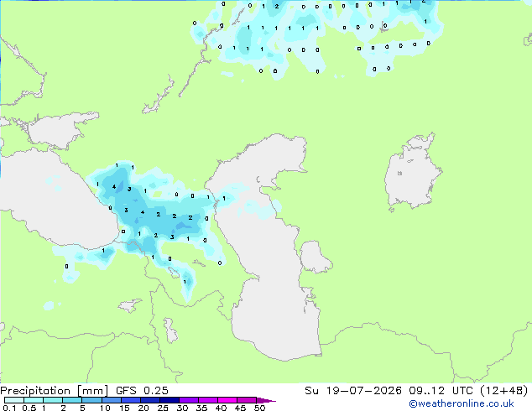
Task: Click the 0.1–0.5 mm lightest cyan legend swatch
Action: pyautogui.click(x=14, y=400)
